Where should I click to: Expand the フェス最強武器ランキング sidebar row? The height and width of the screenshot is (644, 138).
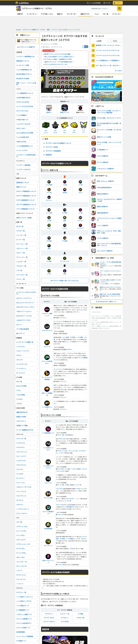point(27,93)
